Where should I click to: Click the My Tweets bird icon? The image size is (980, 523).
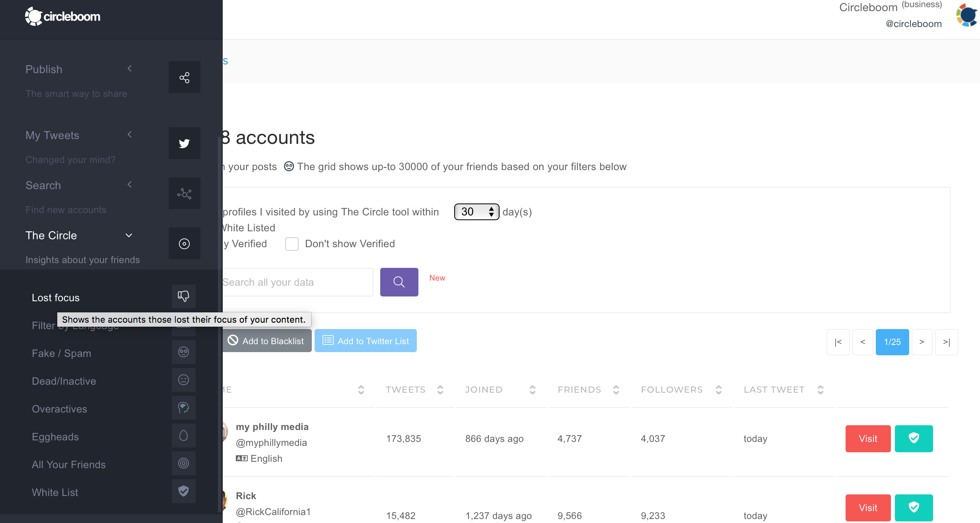184,143
